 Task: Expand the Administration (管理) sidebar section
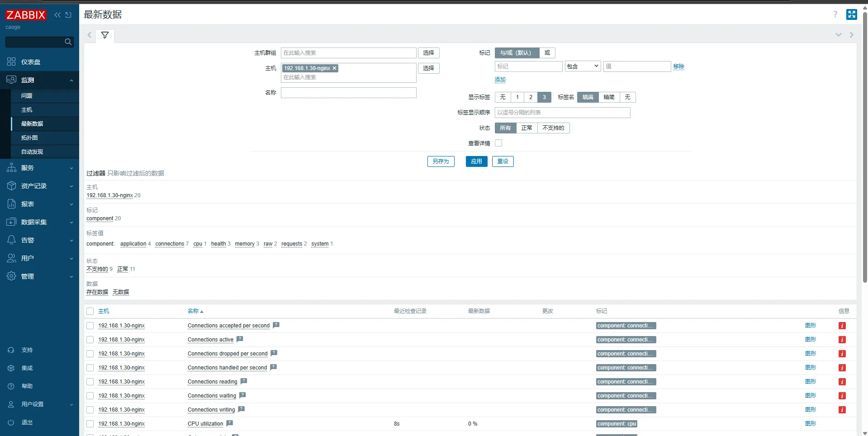[39, 276]
